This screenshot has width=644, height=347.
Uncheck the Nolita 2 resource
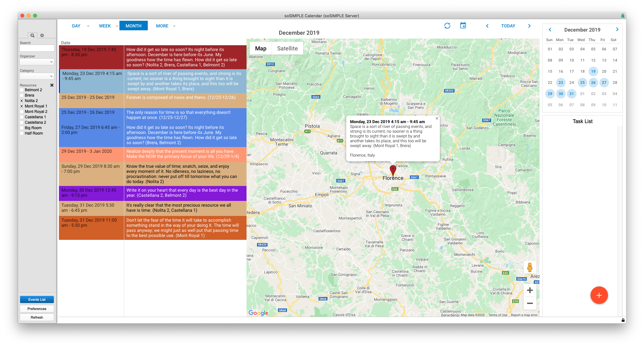pos(22,101)
